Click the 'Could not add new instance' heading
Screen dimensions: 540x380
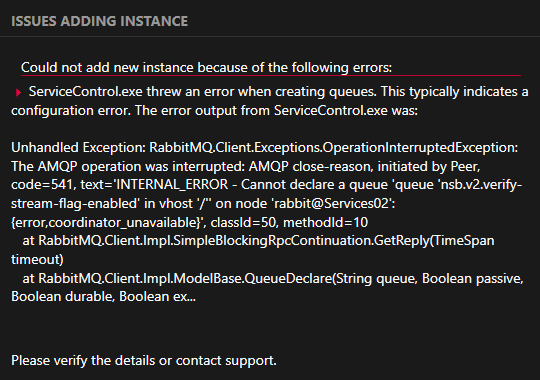click(x=206, y=67)
